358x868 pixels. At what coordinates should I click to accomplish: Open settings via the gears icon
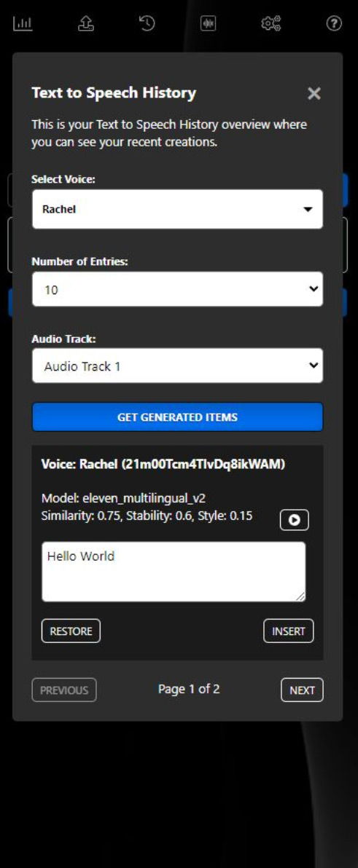pyautogui.click(x=271, y=24)
